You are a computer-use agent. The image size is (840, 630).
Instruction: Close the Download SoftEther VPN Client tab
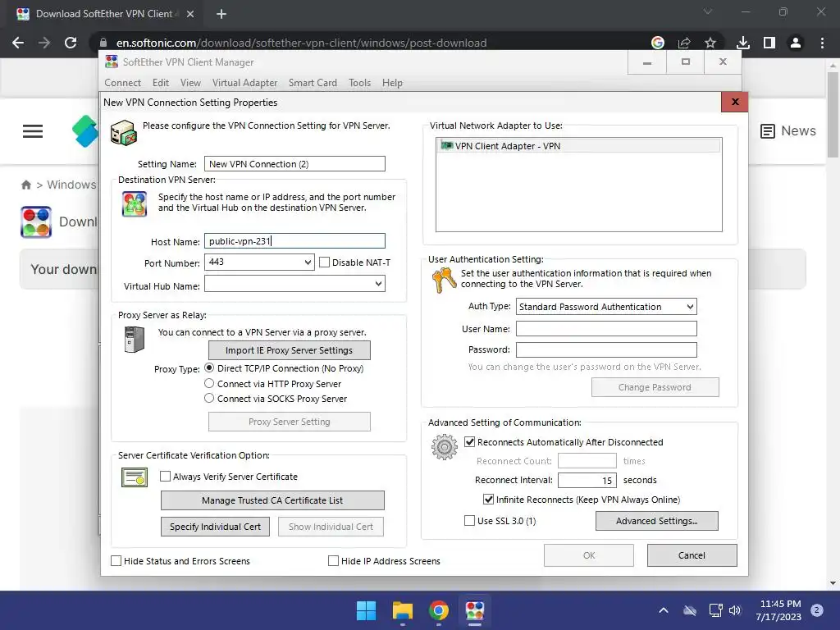(190, 14)
